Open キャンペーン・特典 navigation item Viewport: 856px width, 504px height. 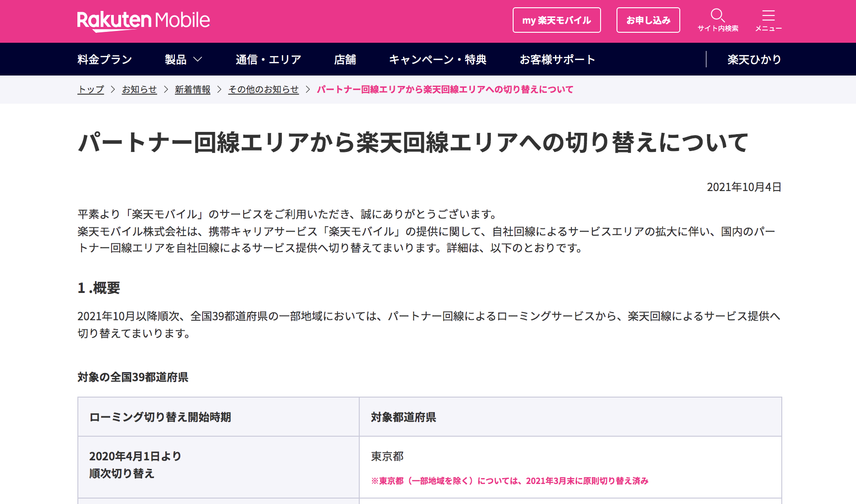pyautogui.click(x=438, y=60)
